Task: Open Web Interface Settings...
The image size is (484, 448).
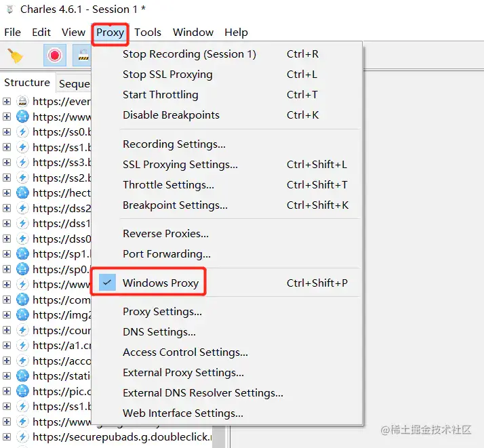Action: [226, 413]
